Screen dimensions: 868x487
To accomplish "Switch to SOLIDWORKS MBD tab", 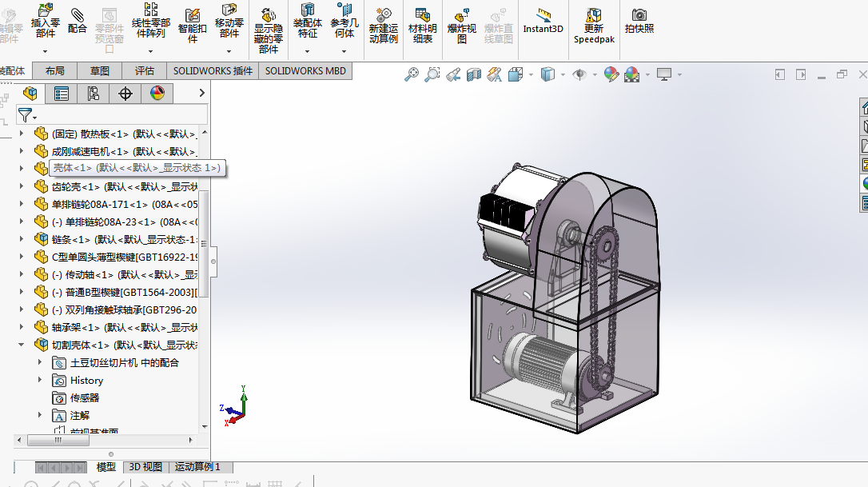I will (305, 71).
